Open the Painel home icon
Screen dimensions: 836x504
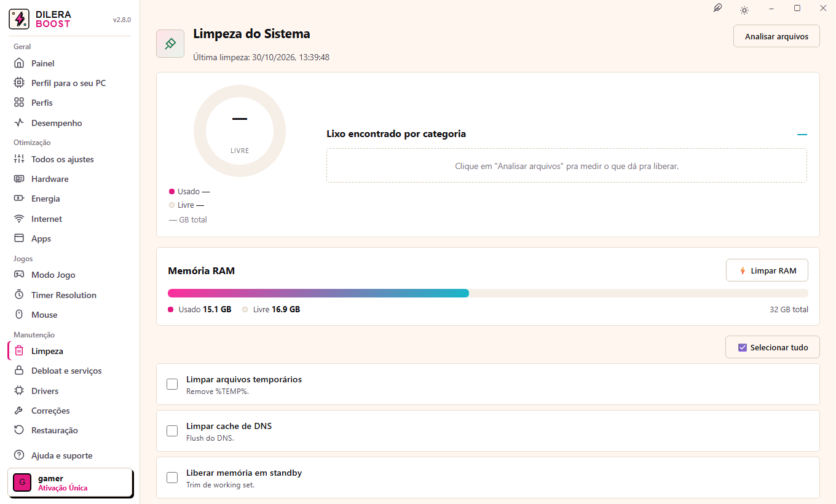[x=19, y=63]
